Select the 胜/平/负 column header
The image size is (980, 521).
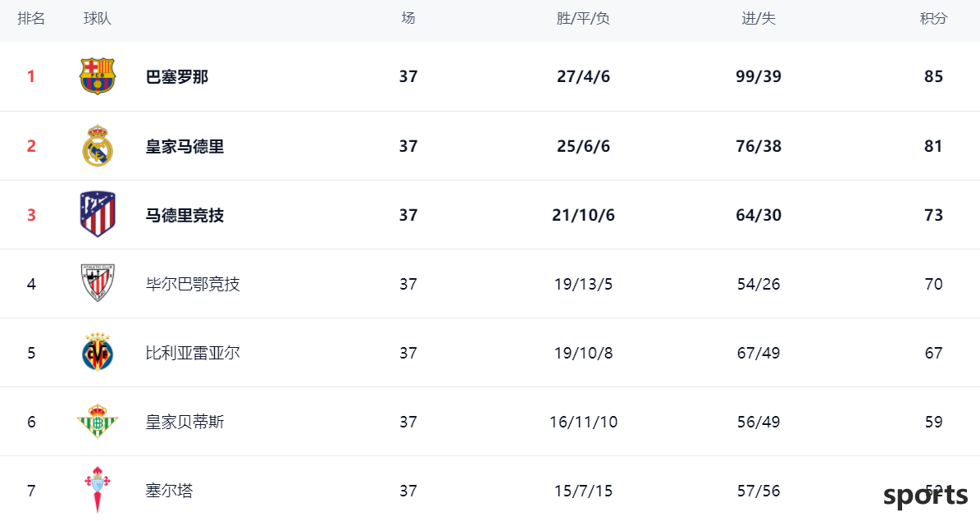click(x=583, y=19)
